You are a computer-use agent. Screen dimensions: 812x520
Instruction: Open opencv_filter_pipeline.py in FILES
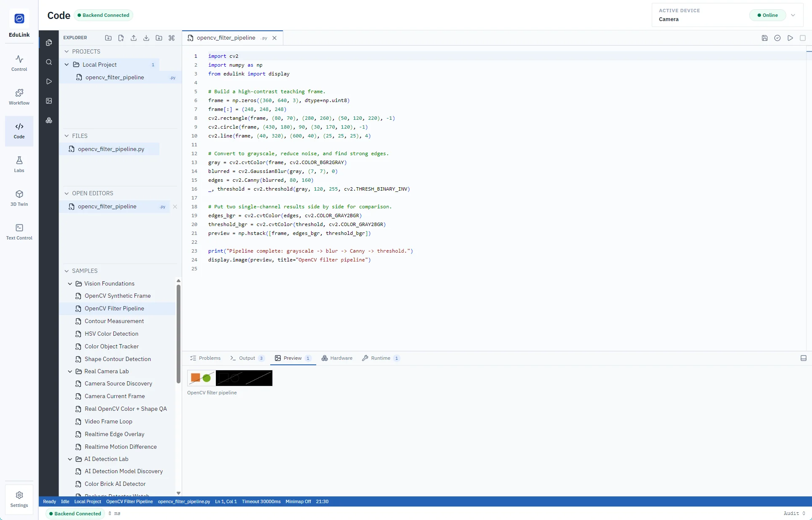click(x=110, y=149)
